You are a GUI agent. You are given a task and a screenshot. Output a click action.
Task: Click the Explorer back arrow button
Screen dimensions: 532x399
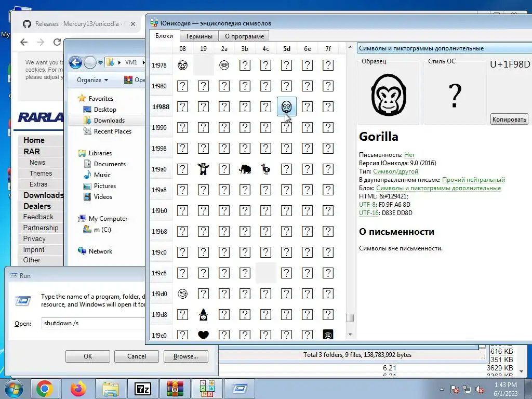pos(75,62)
